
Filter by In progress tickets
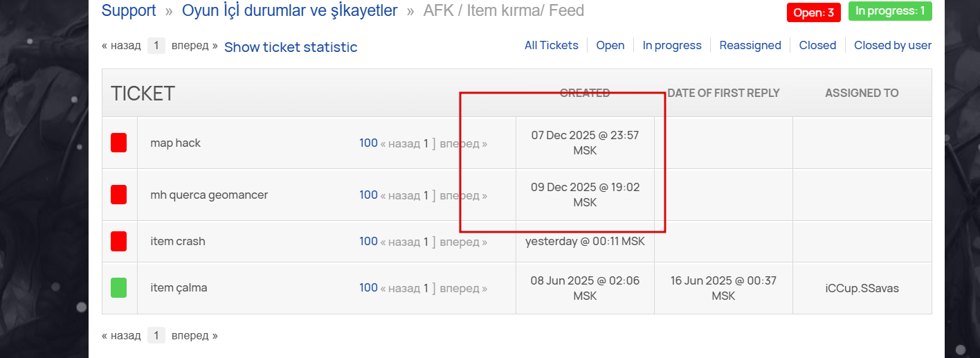coord(671,45)
